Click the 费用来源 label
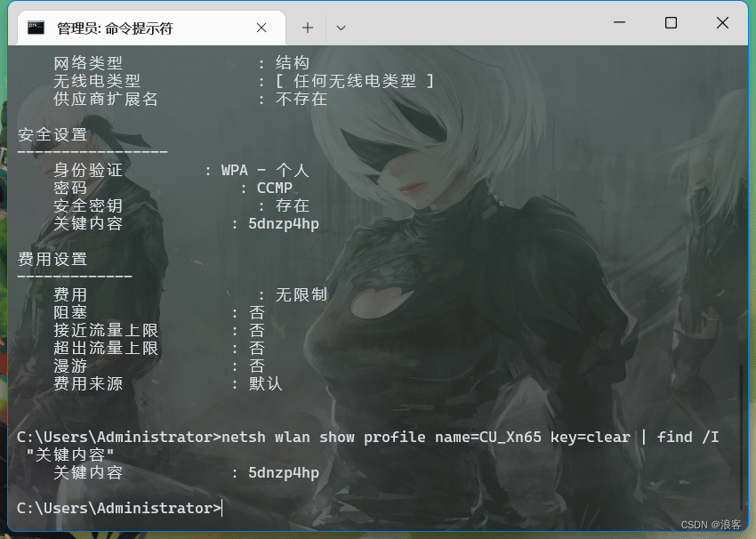Screen dimensions: 756x539 [x=88, y=383]
